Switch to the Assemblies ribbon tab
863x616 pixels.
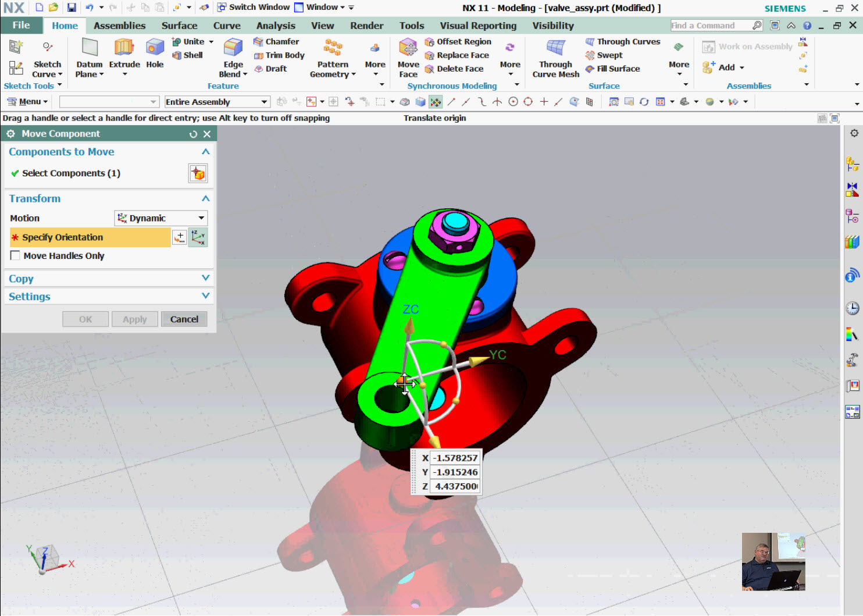pos(119,25)
